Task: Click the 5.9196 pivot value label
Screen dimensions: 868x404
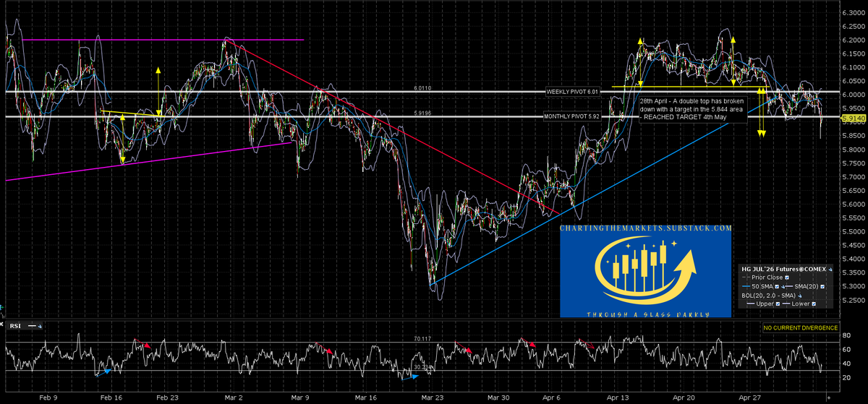Action: pyautogui.click(x=423, y=111)
